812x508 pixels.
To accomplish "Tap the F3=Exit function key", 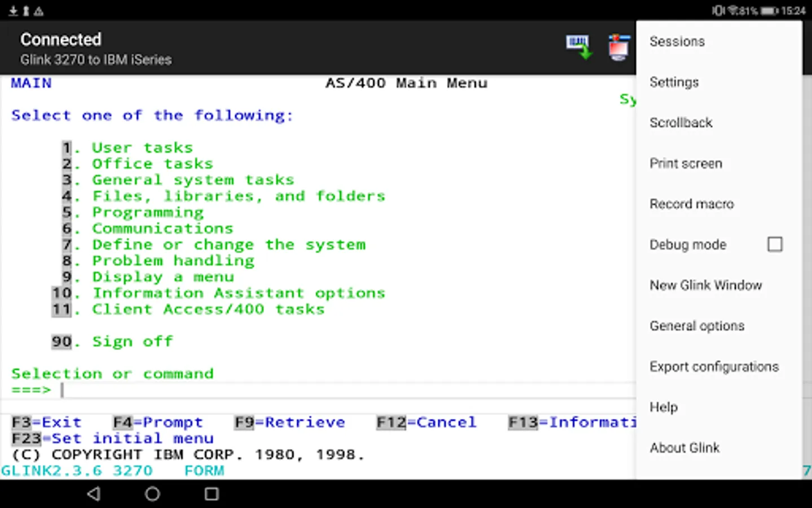I will 47,422.
